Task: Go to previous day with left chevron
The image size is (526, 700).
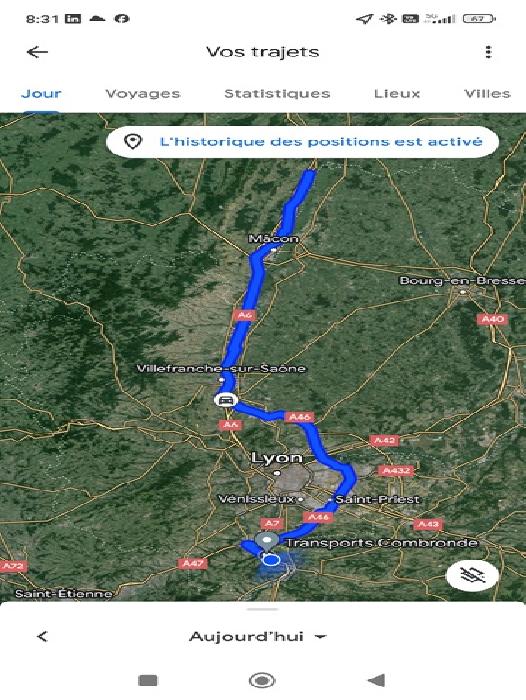Action: [x=42, y=636]
